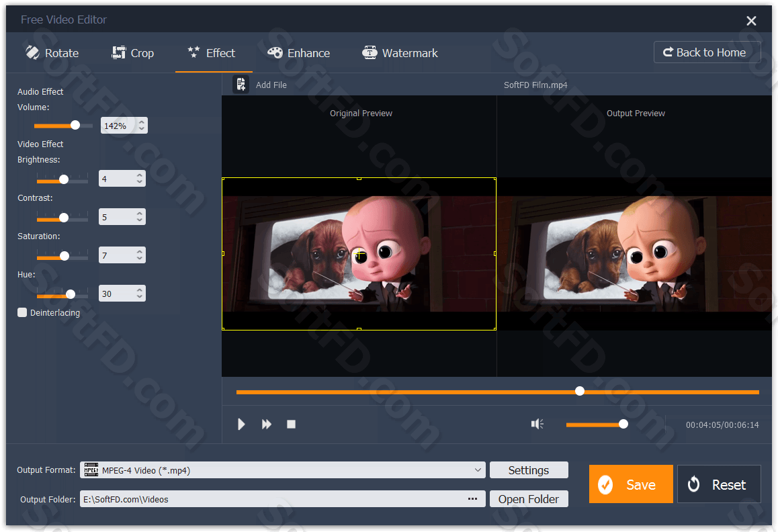The width and height of the screenshot is (778, 532).
Task: Click the Crop tab icon
Action: (x=119, y=52)
